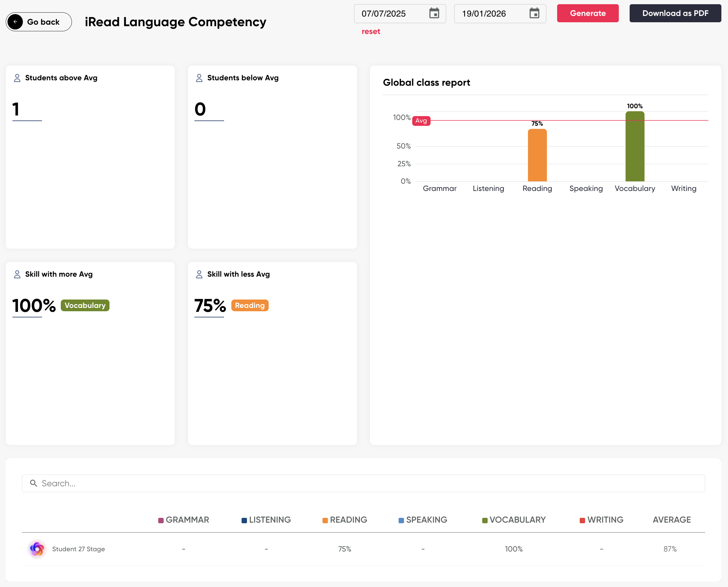Focus the end date field 19/01/2026
Screen dimensions: 728x587
(489, 14)
